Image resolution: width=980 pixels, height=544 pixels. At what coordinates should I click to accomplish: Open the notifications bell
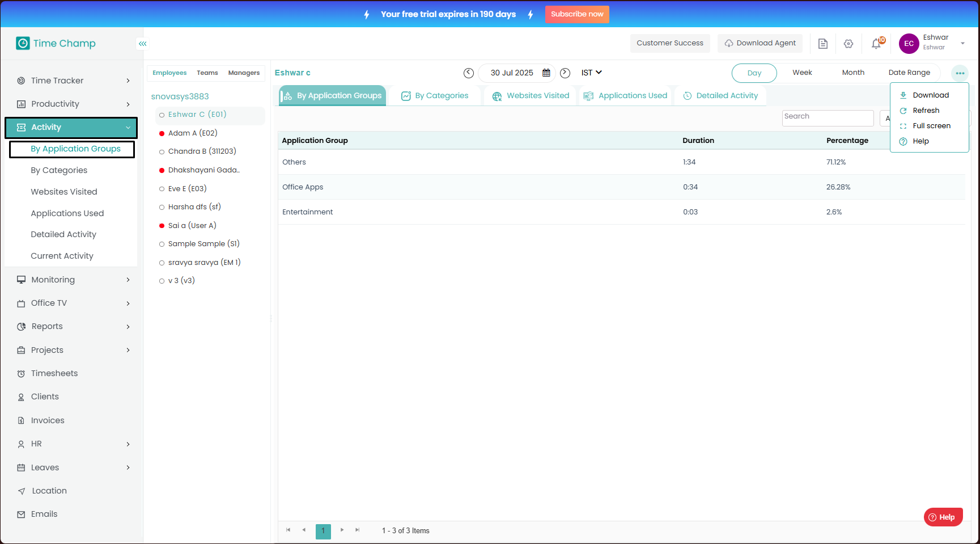coord(876,44)
